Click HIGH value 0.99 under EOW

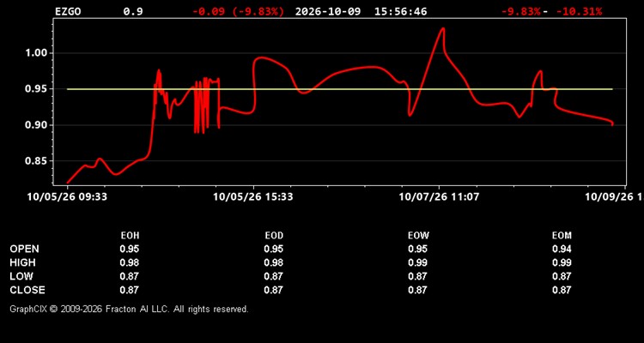tap(417, 262)
